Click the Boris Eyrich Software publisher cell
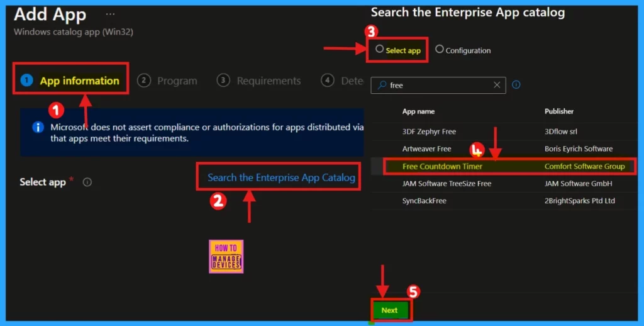This screenshot has width=644, height=326. pos(579,149)
